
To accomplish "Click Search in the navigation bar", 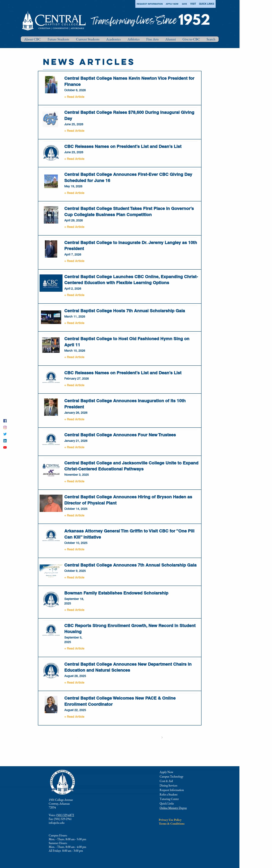I will 211,39.
